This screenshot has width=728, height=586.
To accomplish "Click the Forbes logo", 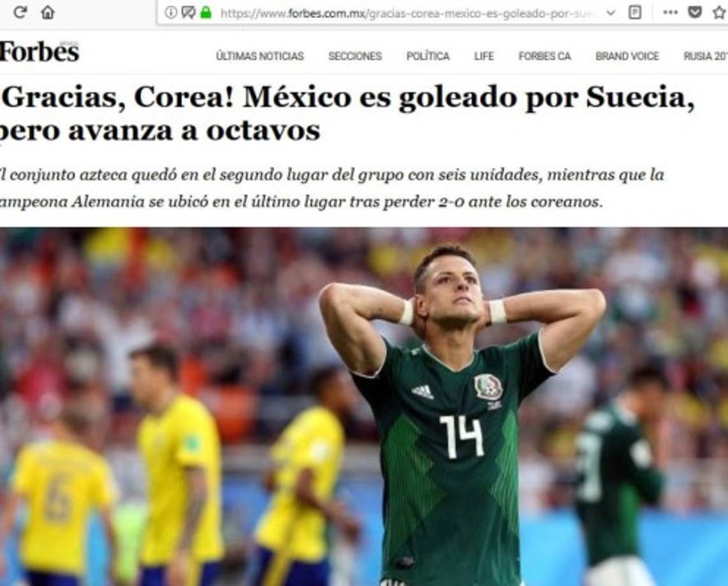I will [x=39, y=51].
